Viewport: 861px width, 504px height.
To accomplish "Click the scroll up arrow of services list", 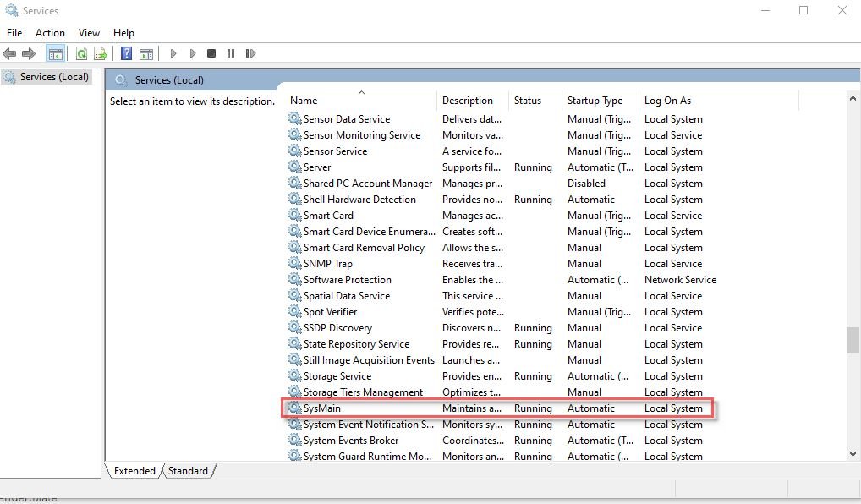I will pyautogui.click(x=853, y=99).
